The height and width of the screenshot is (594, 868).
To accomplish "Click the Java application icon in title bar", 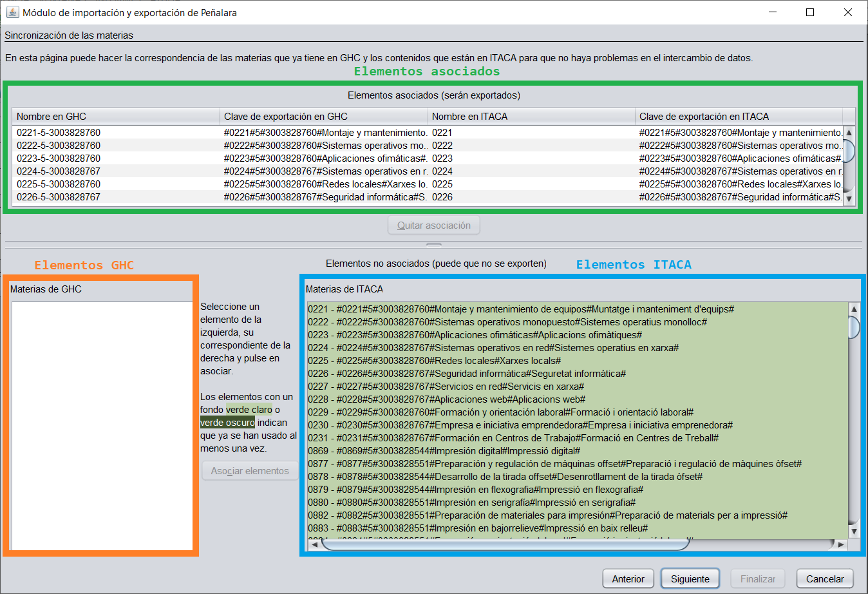I will click(x=12, y=12).
